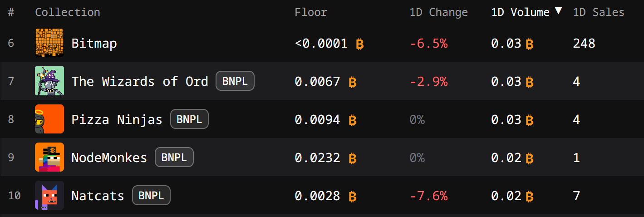This screenshot has width=644, height=217.
Task: Click the Natcats collection avatar
Action: pos(49,195)
